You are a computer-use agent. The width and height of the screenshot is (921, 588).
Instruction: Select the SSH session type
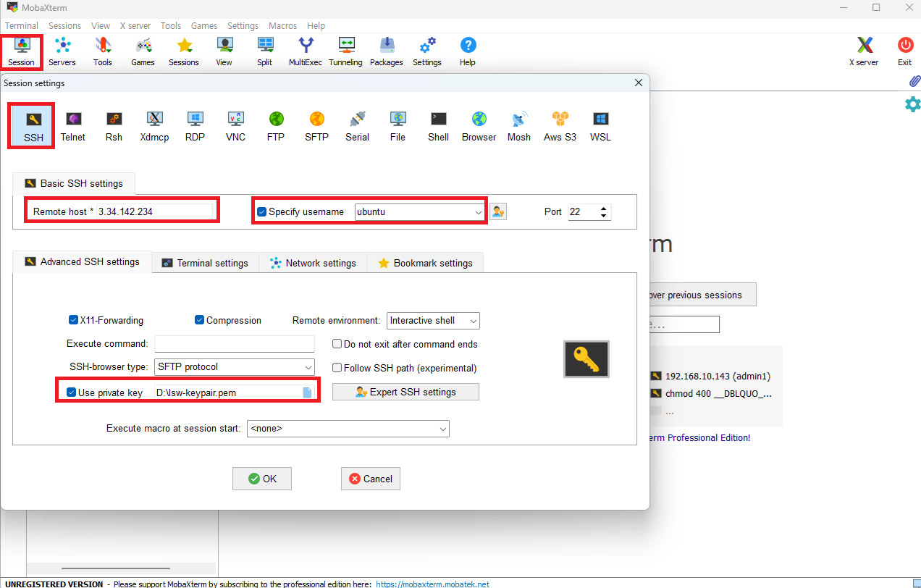coord(33,126)
